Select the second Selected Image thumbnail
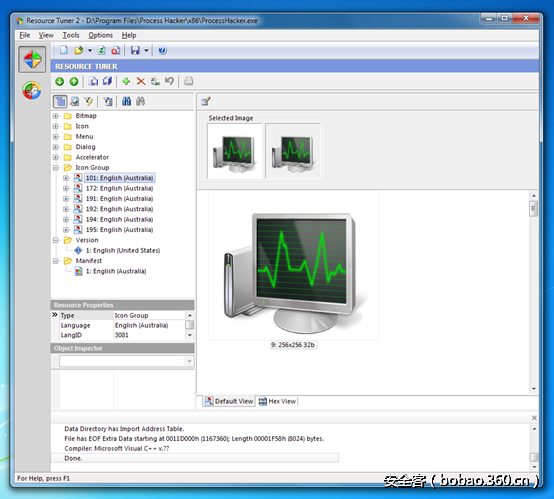 pos(293,151)
